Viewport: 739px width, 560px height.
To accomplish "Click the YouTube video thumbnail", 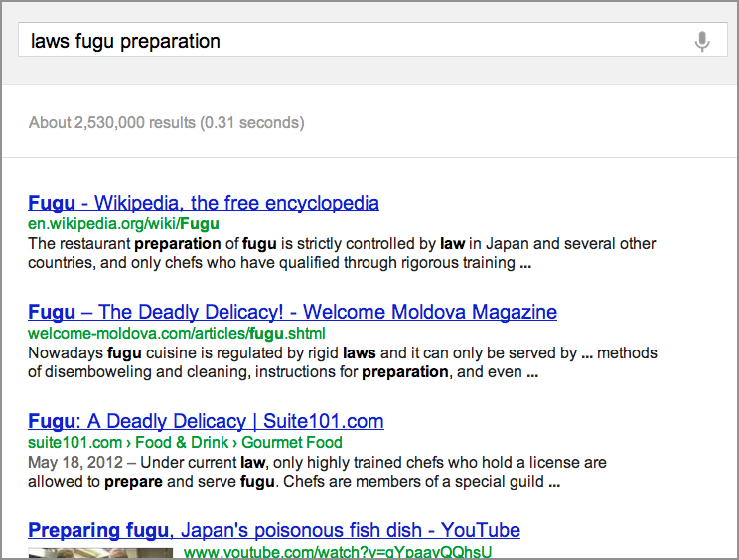I will [99, 553].
